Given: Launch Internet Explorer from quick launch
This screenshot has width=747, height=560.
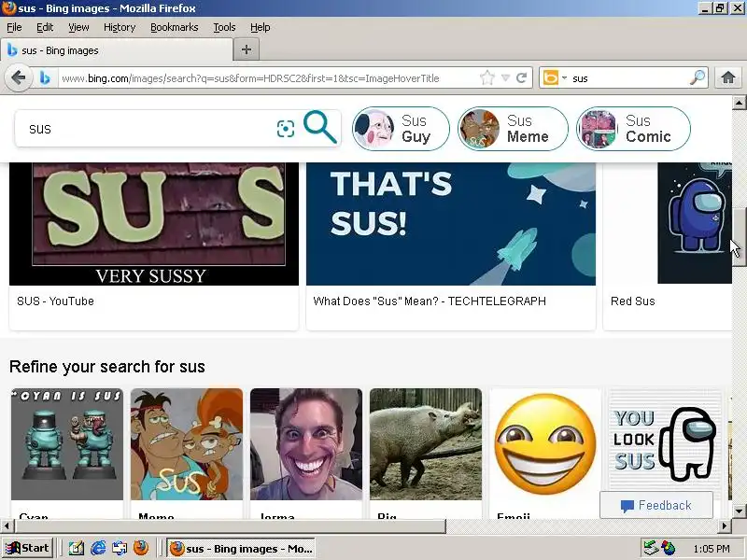Looking at the screenshot, I should click(x=98, y=549).
